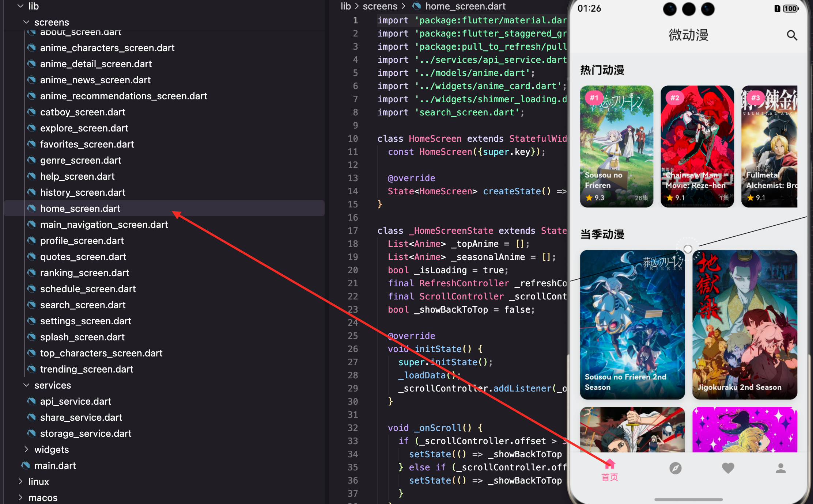
Task: Click line number 20 in gutter
Action: click(353, 270)
